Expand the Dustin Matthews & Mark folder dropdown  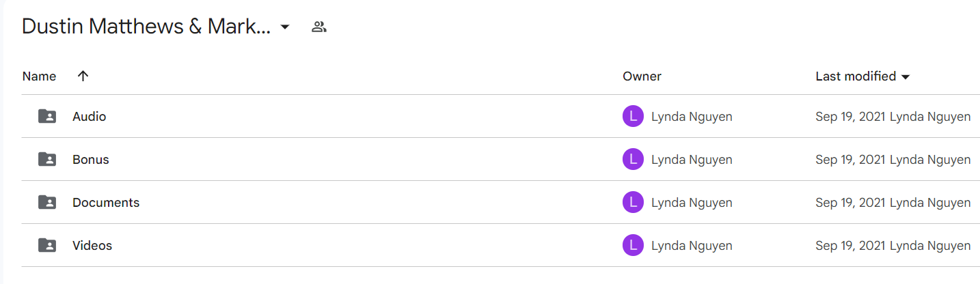pos(285,27)
